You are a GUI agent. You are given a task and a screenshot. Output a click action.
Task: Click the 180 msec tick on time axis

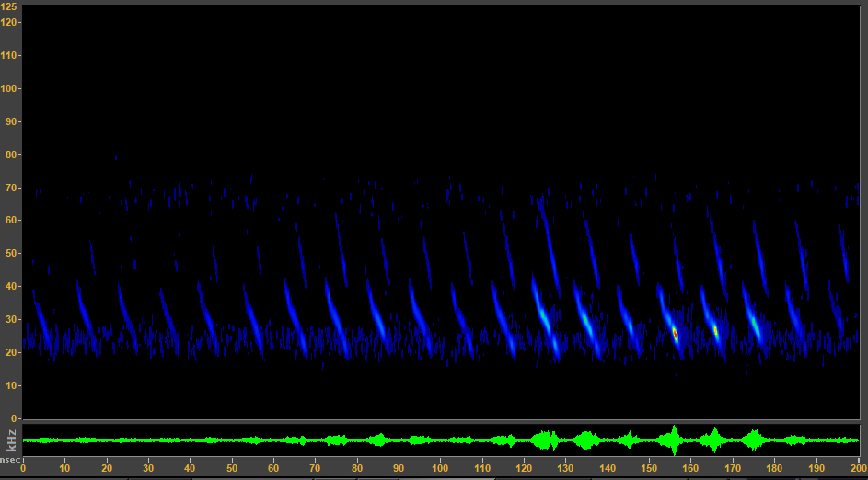[x=774, y=468]
